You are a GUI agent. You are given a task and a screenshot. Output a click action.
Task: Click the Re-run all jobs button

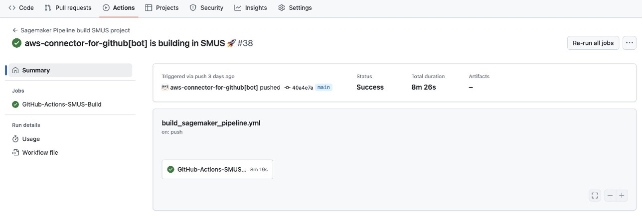point(593,43)
